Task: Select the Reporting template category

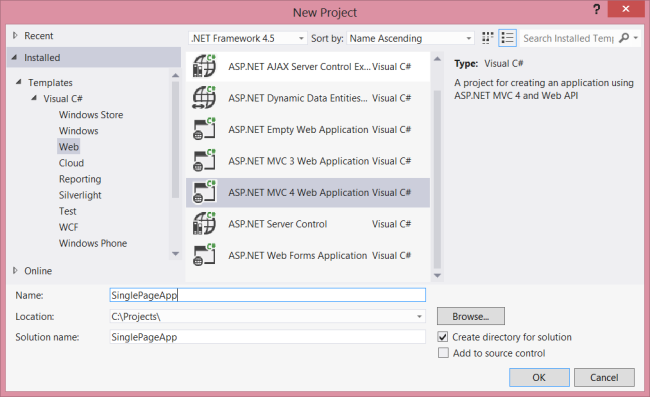Action: coord(80,179)
